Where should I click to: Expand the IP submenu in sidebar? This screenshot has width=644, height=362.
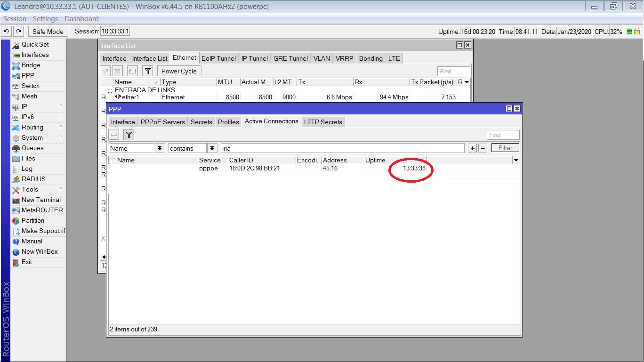tap(61, 106)
